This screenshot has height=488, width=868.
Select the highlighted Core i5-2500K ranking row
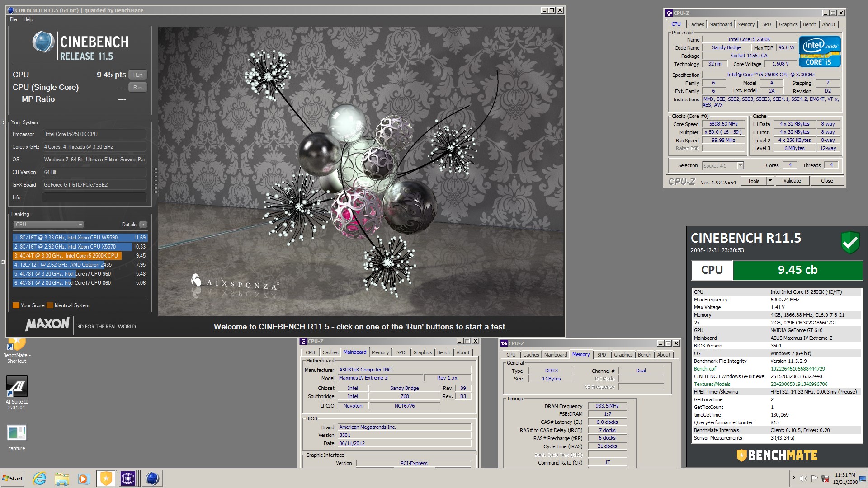[x=80, y=256]
